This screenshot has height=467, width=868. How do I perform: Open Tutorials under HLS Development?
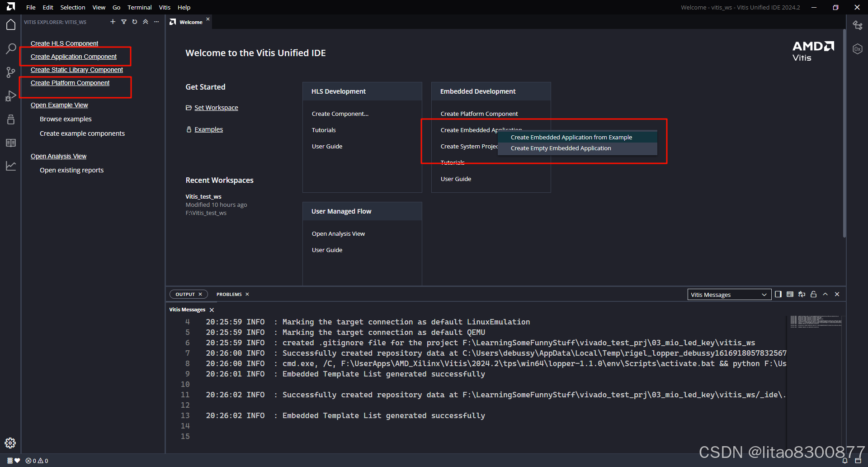[324, 130]
